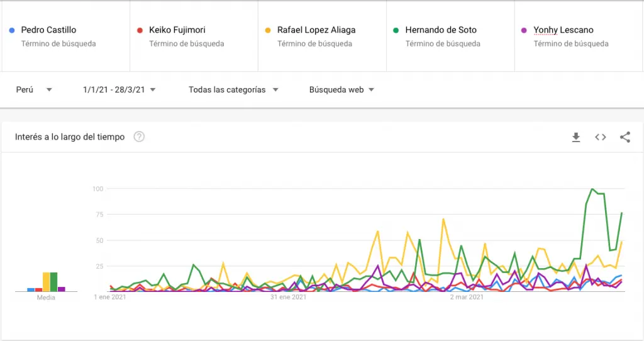
Task: Edit the Hernando de Soto search term
Action: point(441,30)
